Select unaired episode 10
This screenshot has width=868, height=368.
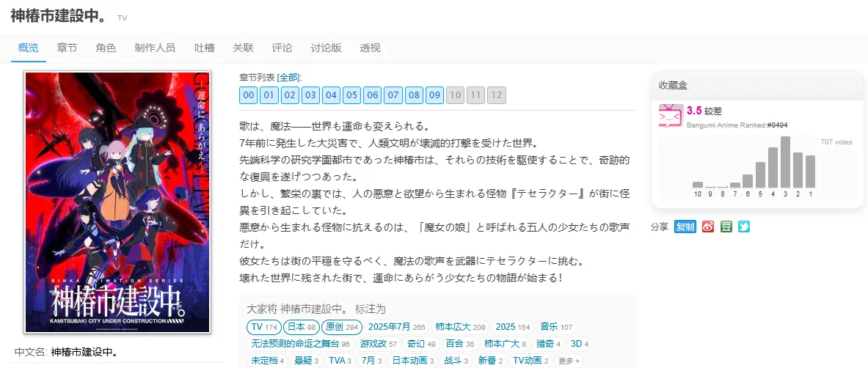(456, 95)
